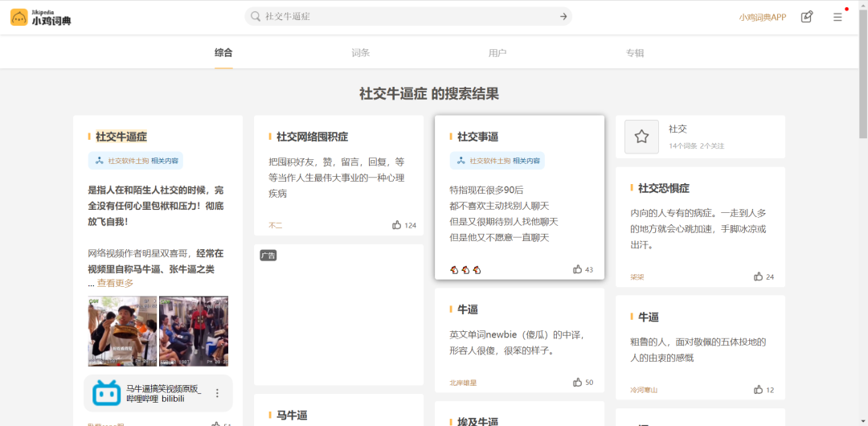Click the network icon in 社交事逼 tag
868x426 pixels.
click(461, 161)
